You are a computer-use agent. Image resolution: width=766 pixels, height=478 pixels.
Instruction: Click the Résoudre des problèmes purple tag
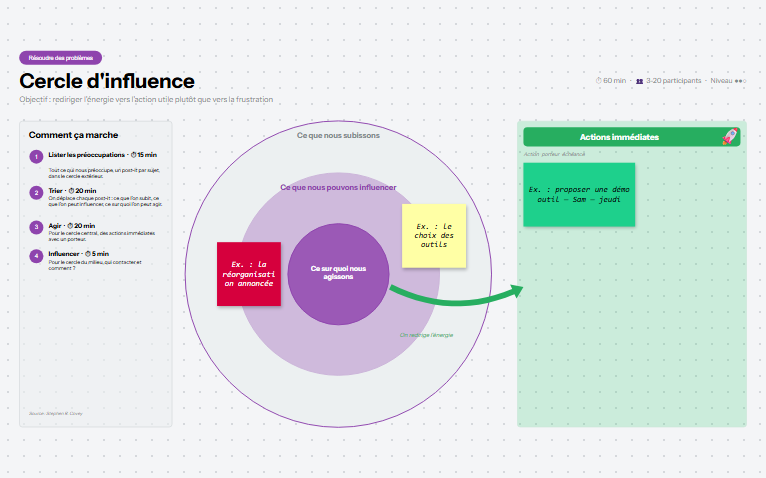[x=61, y=58]
